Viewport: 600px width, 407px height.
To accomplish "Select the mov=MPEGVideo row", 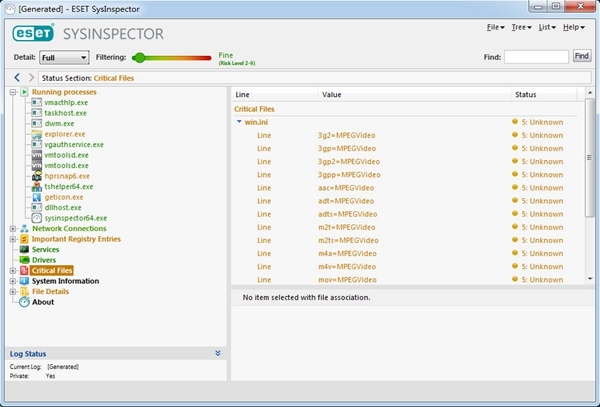I will pyautogui.click(x=405, y=280).
